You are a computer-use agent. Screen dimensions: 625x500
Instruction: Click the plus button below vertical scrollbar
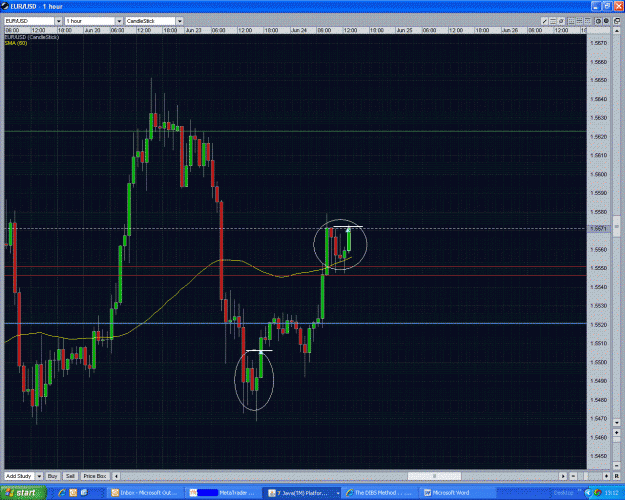(617, 433)
